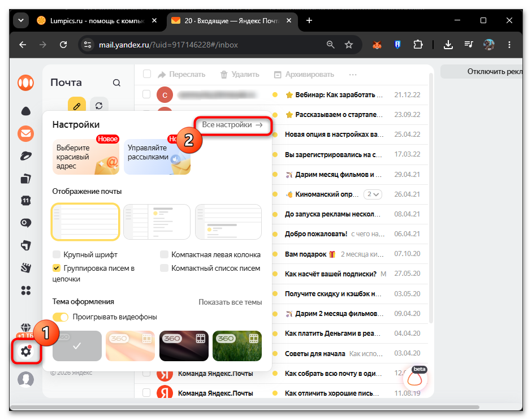Tick the select-all checkbox in mail toolbar
532x420 pixels.
tap(147, 74)
